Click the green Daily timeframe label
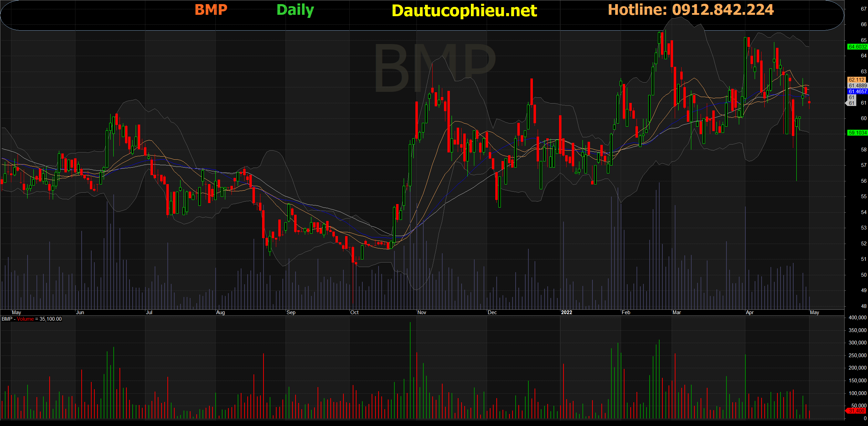Screen dimensions: 868x426 295,10
